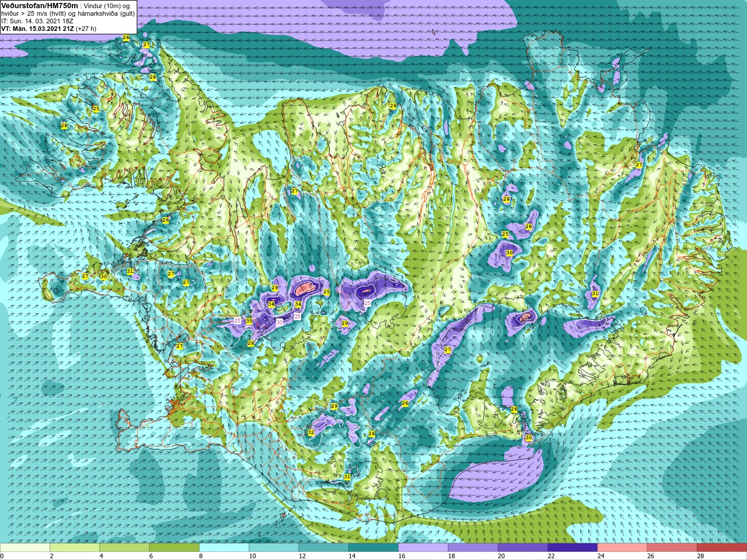Image resolution: width=747 pixels, height=560 pixels.
Task: Click the text "Vindur (10m) og" in header
Action: (107, 6)
